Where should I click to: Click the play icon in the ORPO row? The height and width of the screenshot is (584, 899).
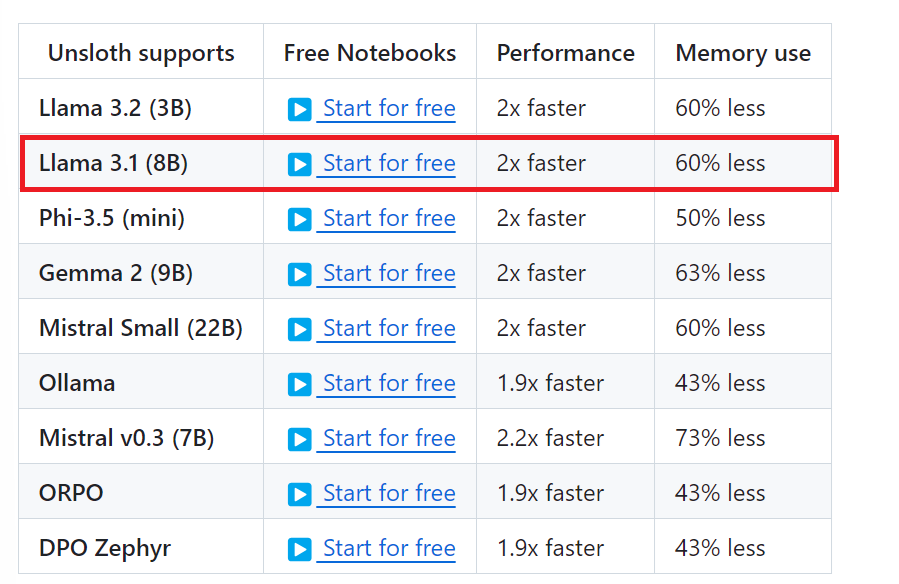pyautogui.click(x=299, y=494)
